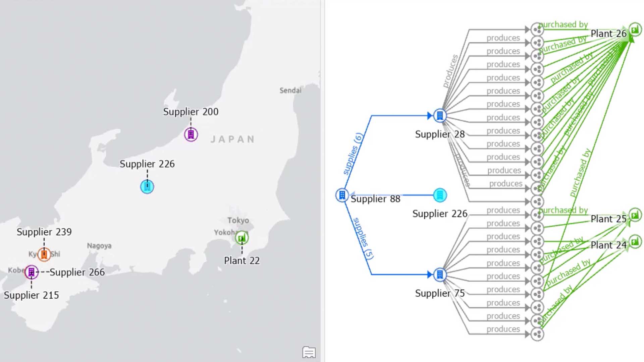The image size is (644, 362).
Task: Select the Plant 24 graph node
Action: 635,241
